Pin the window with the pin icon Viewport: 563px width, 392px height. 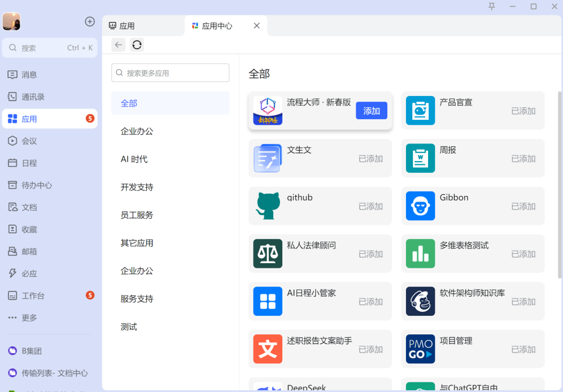coord(491,6)
